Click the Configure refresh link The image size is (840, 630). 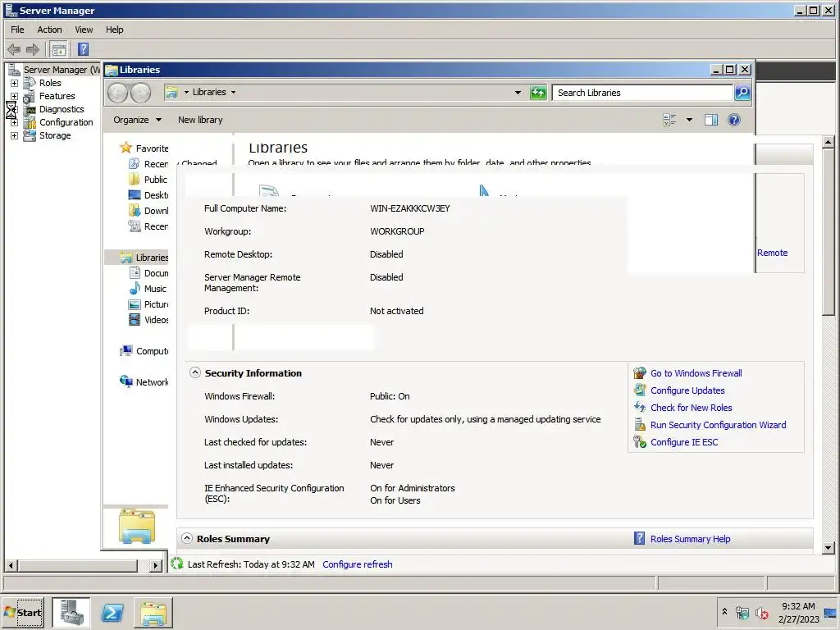coord(358,564)
